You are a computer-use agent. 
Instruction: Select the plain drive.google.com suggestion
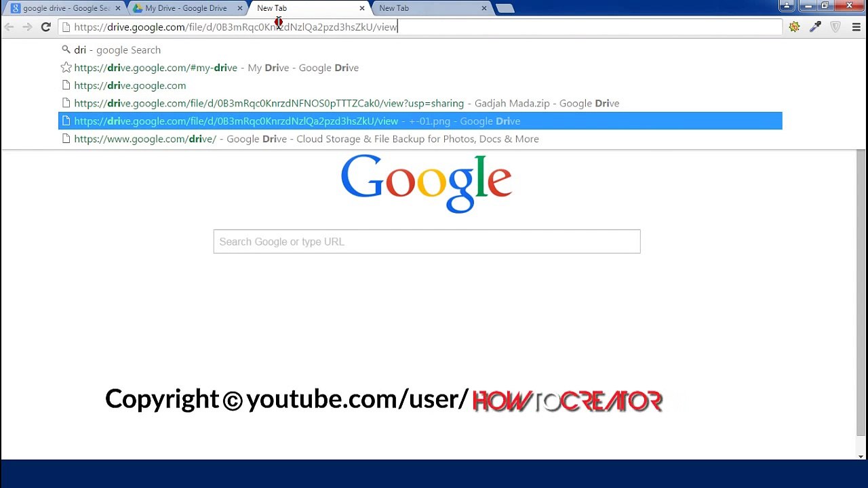(420, 85)
